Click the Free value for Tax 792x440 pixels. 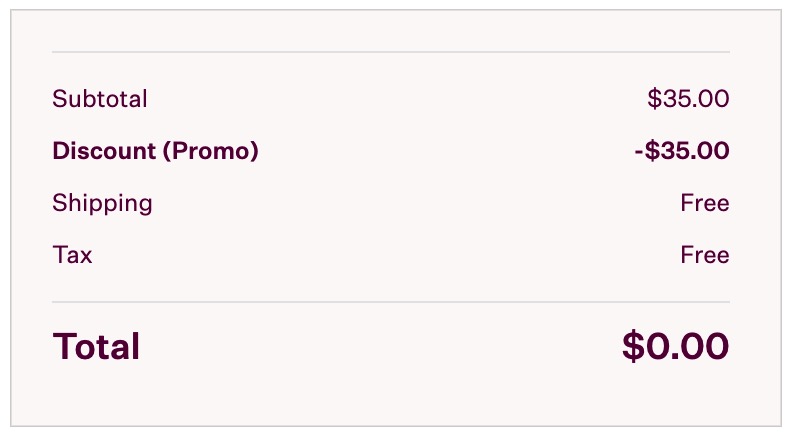coord(704,255)
